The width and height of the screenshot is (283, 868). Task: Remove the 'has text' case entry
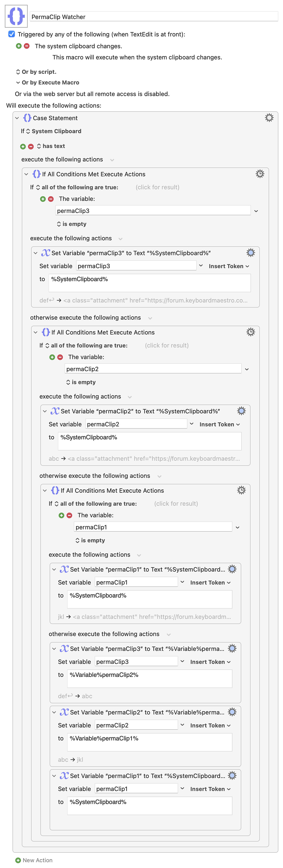coord(31,146)
